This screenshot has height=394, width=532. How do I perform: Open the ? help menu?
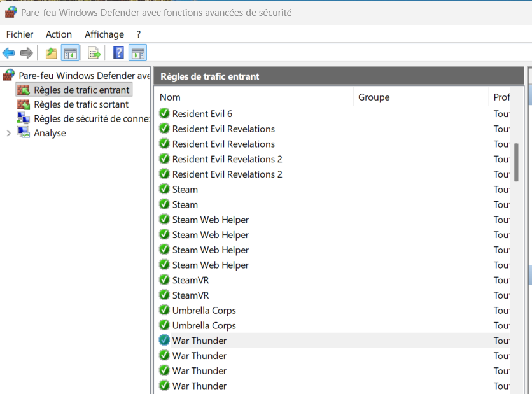139,34
